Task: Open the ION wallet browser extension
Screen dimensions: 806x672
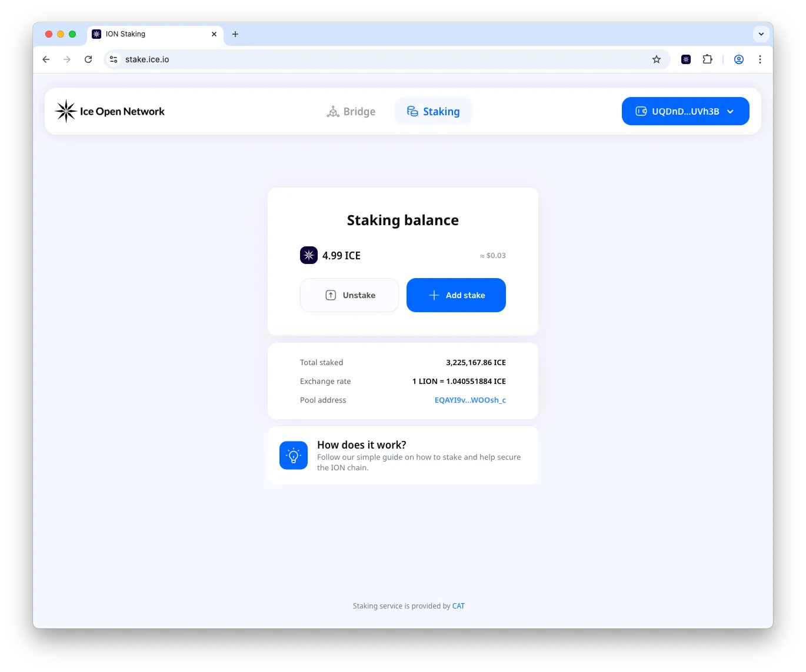Action: coord(686,59)
